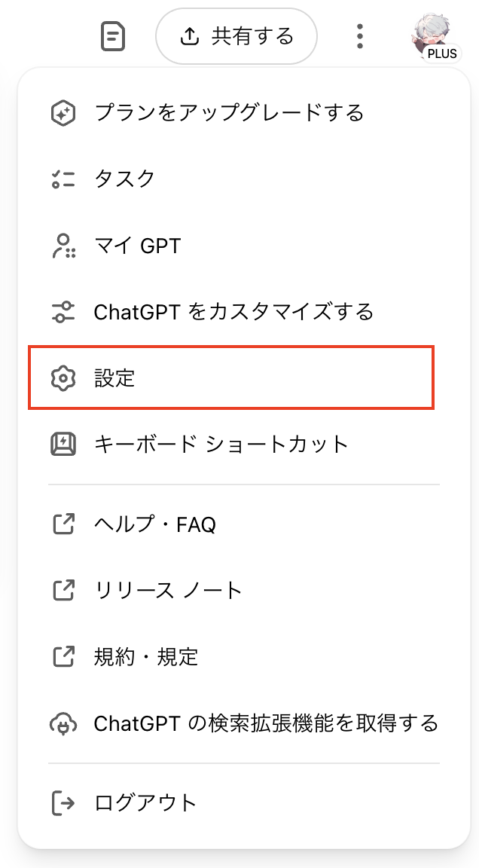Choose ChatGPT をカスタマイズする option
Image resolution: width=479 pixels, height=868 pixels.
point(233,311)
